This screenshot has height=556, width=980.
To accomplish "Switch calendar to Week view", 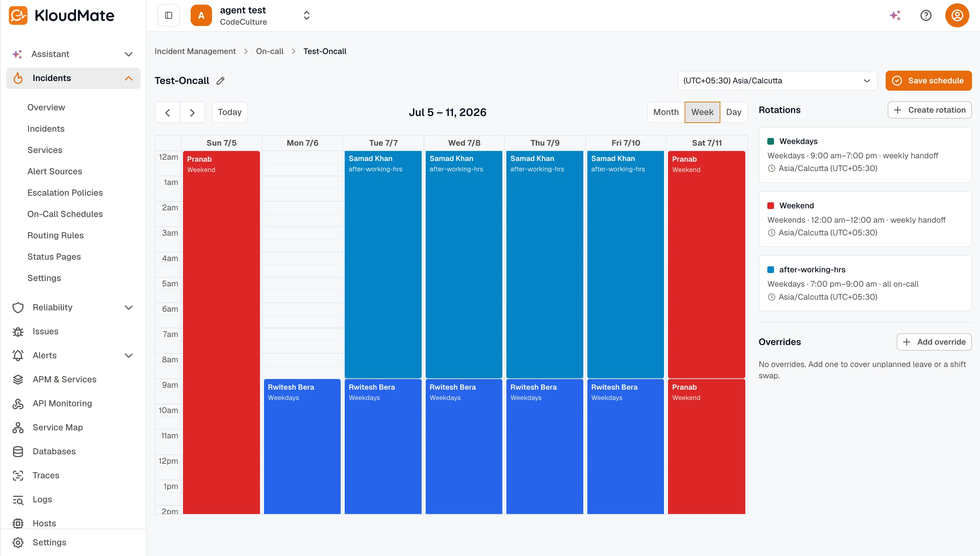I will [702, 112].
